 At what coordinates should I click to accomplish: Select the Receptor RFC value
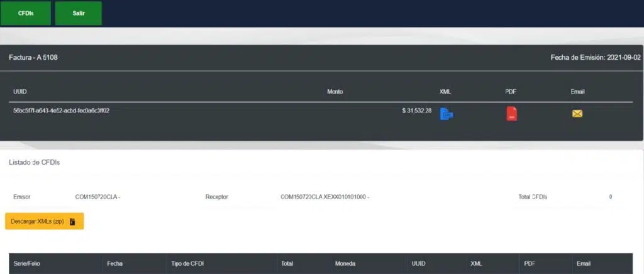click(x=325, y=197)
